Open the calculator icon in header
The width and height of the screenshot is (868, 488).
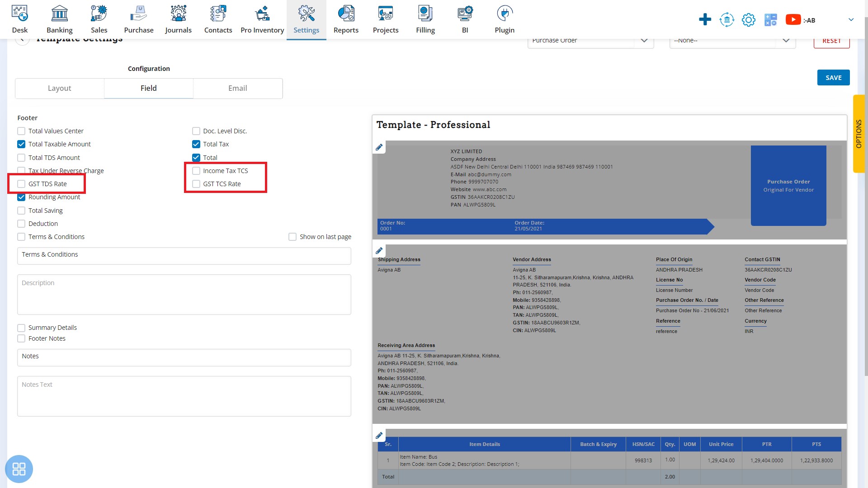(x=770, y=20)
